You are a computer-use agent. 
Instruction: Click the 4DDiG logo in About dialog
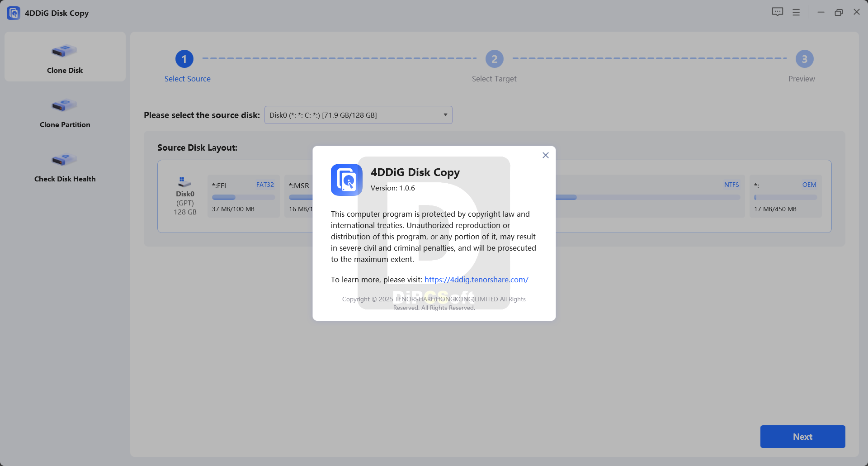tap(347, 180)
